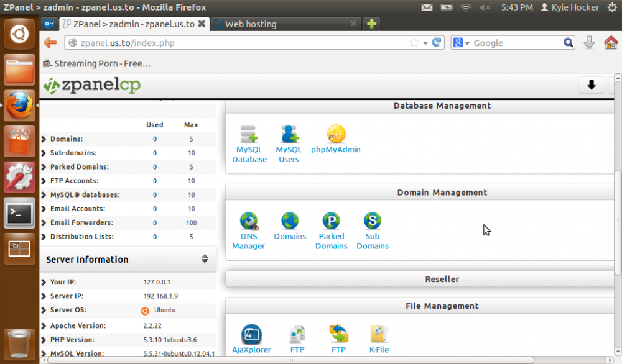The width and height of the screenshot is (622, 364).
Task: Expand the Reseller section header
Action: point(442,280)
